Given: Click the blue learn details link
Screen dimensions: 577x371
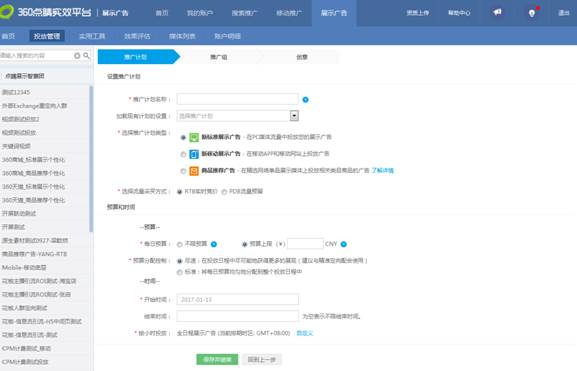Looking at the screenshot, I should [383, 171].
